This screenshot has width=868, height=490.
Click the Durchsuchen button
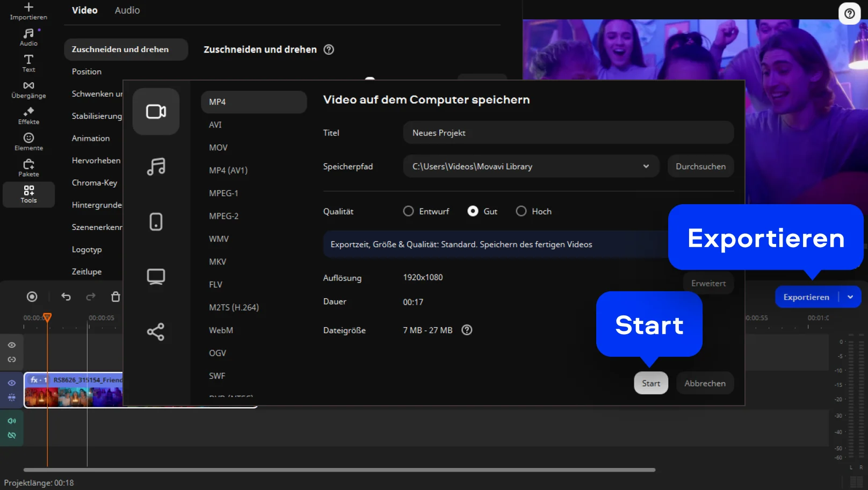[x=700, y=167]
